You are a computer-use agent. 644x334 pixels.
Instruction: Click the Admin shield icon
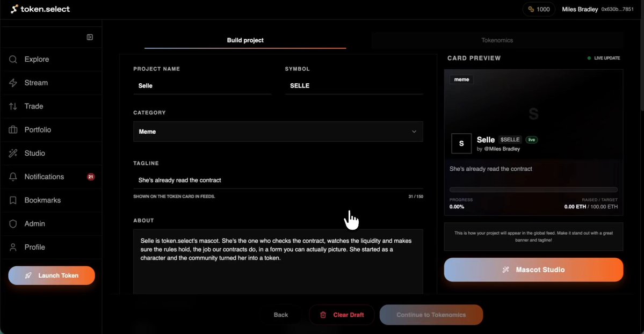click(13, 224)
